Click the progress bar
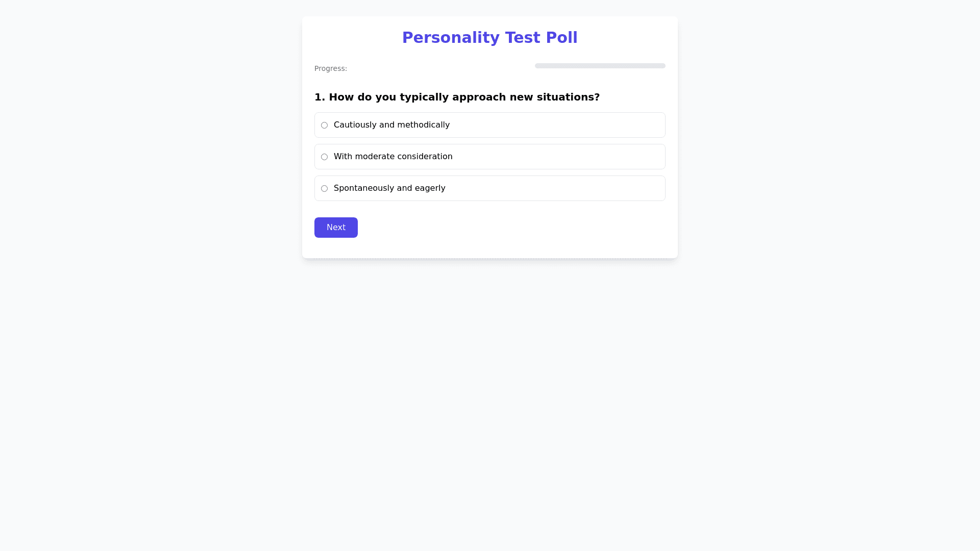The width and height of the screenshot is (980, 551). [x=600, y=66]
